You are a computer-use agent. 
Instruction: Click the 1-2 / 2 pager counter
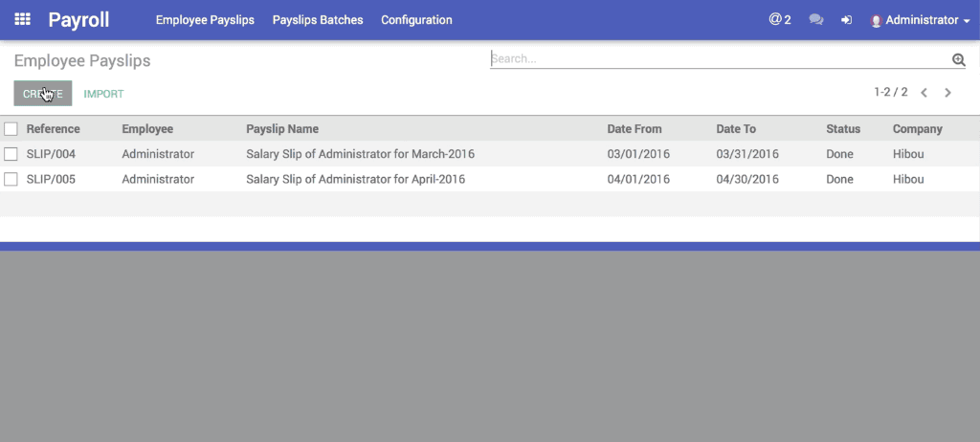tap(891, 93)
